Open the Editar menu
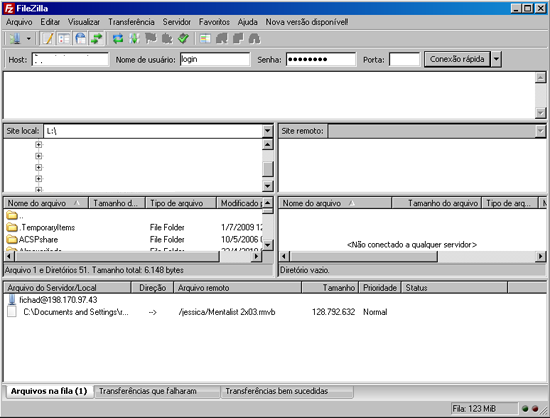 50,22
